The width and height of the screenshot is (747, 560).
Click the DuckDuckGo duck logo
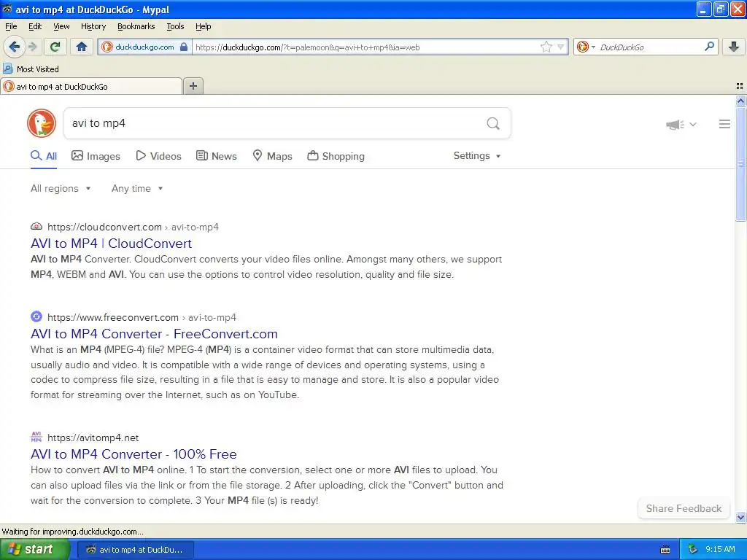click(42, 123)
